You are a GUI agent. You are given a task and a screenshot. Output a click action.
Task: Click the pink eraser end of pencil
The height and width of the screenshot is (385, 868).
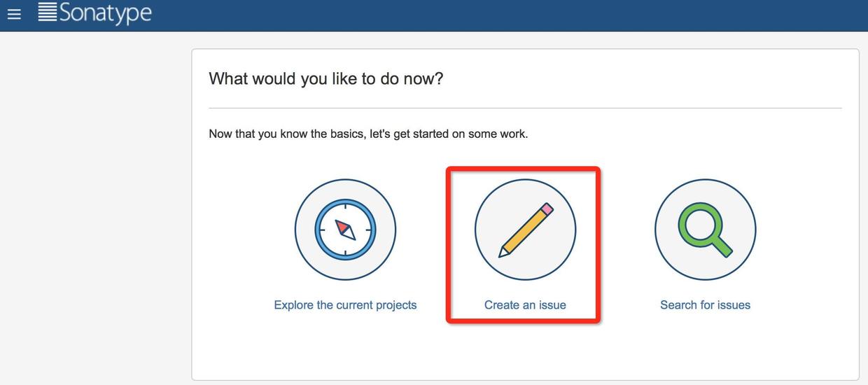coord(547,209)
